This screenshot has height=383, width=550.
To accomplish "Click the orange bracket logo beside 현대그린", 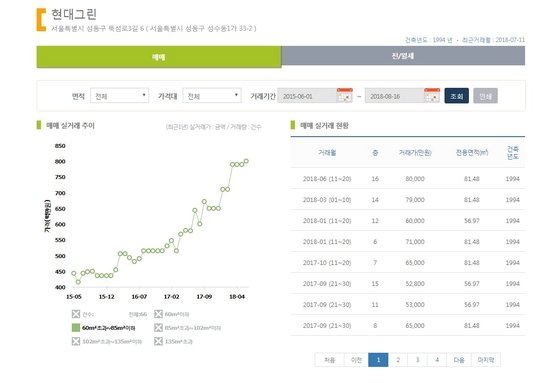I will coord(41,20).
